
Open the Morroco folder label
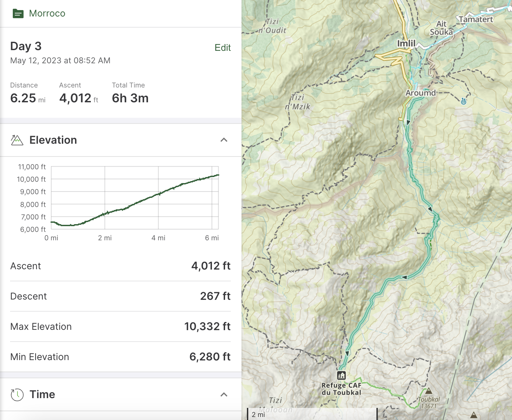tap(47, 13)
